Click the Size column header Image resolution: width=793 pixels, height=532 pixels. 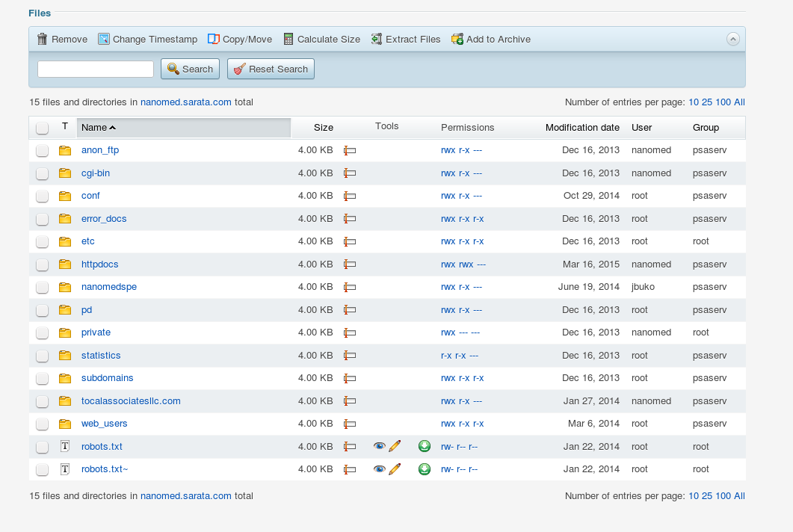pos(323,128)
